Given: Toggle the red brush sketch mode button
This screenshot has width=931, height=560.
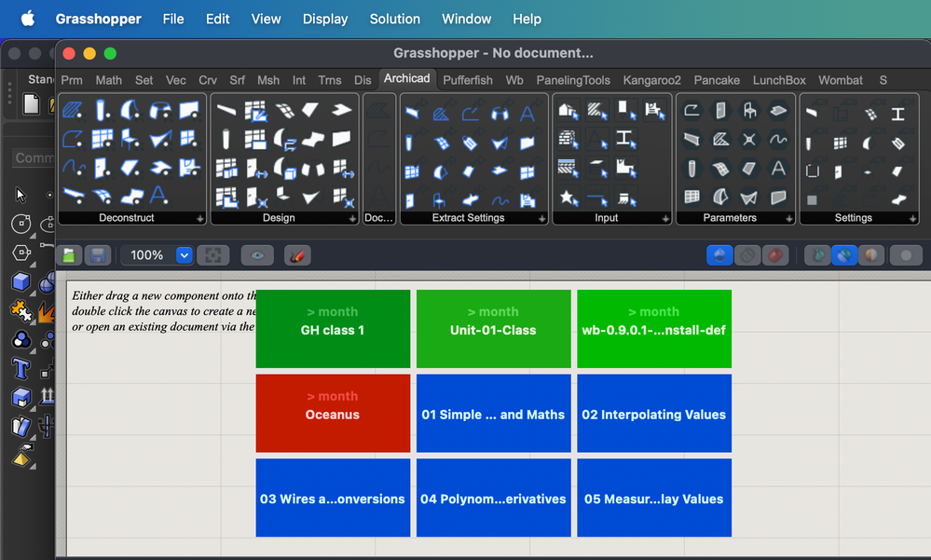Looking at the screenshot, I should coord(297,255).
